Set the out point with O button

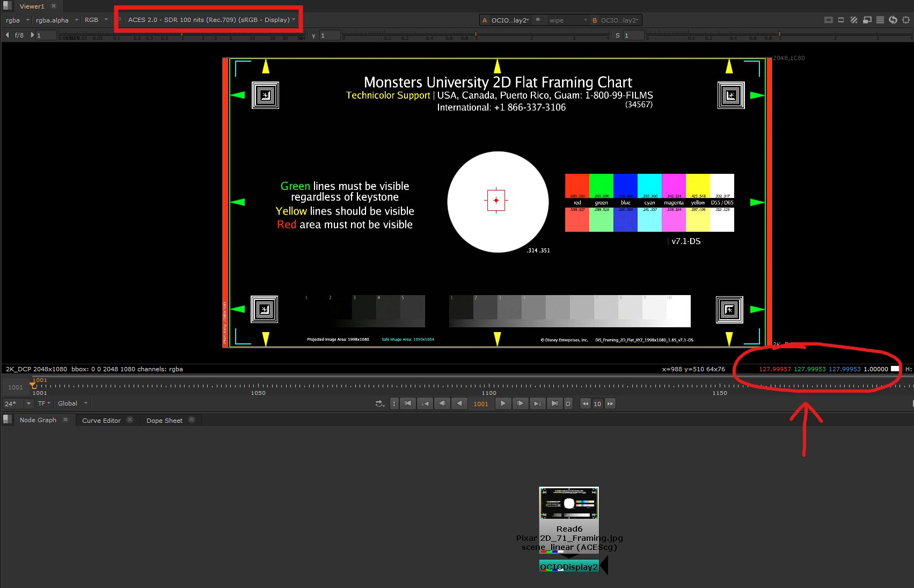click(568, 404)
